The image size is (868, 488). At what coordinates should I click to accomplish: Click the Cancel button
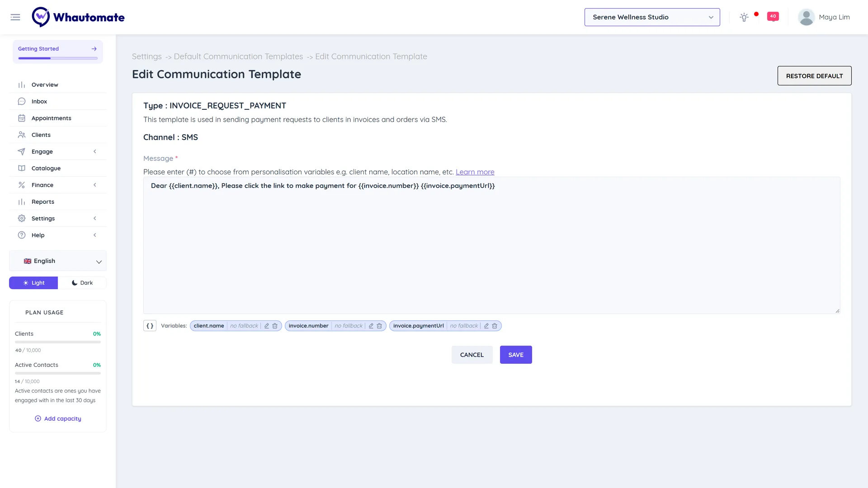(472, 355)
